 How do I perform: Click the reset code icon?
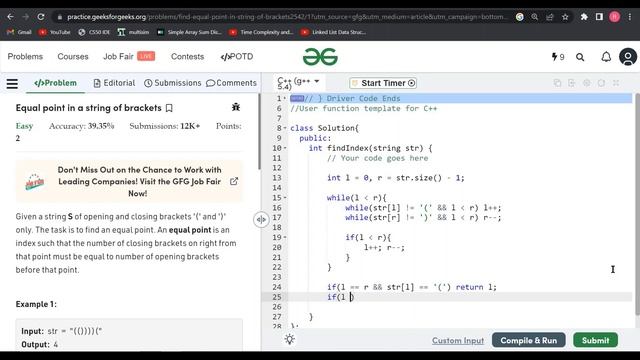[x=601, y=83]
